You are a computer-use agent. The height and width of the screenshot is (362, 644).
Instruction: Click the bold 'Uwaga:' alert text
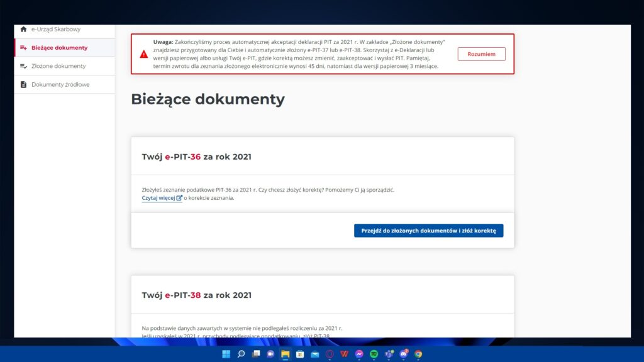click(x=163, y=42)
